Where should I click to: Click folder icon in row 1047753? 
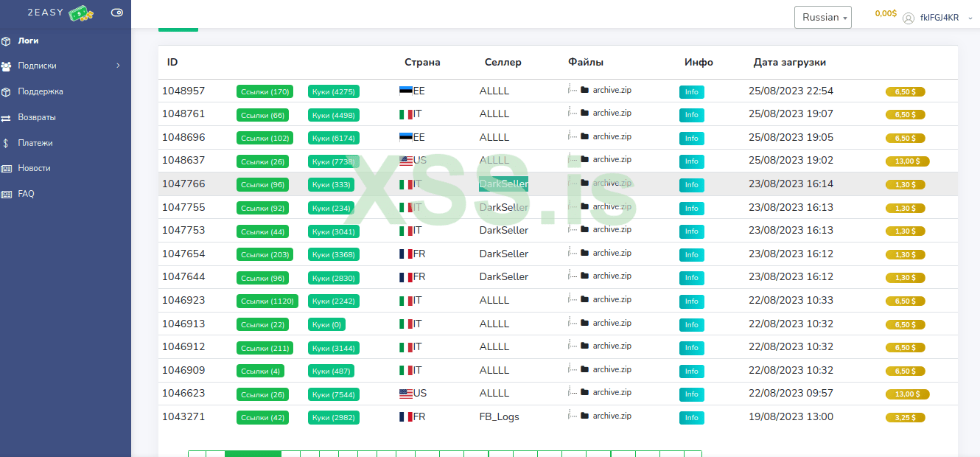[x=585, y=229]
